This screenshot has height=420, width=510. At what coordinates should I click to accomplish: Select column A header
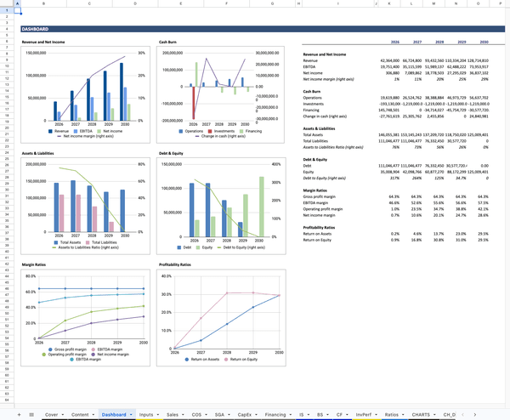(17, 3)
